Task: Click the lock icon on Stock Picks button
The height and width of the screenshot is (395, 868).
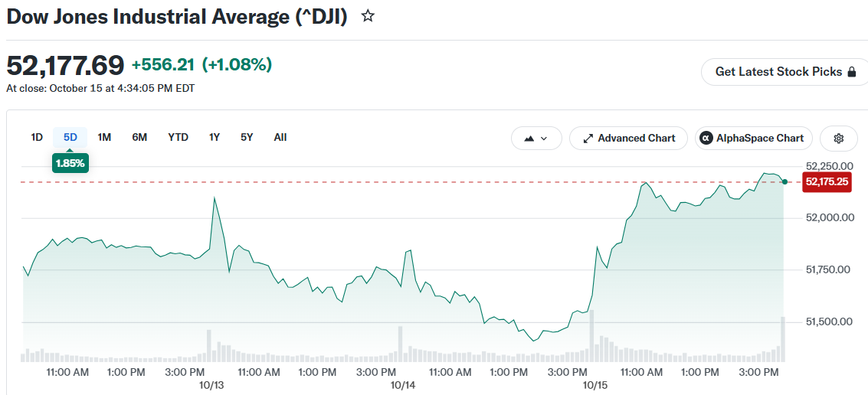Action: (853, 72)
